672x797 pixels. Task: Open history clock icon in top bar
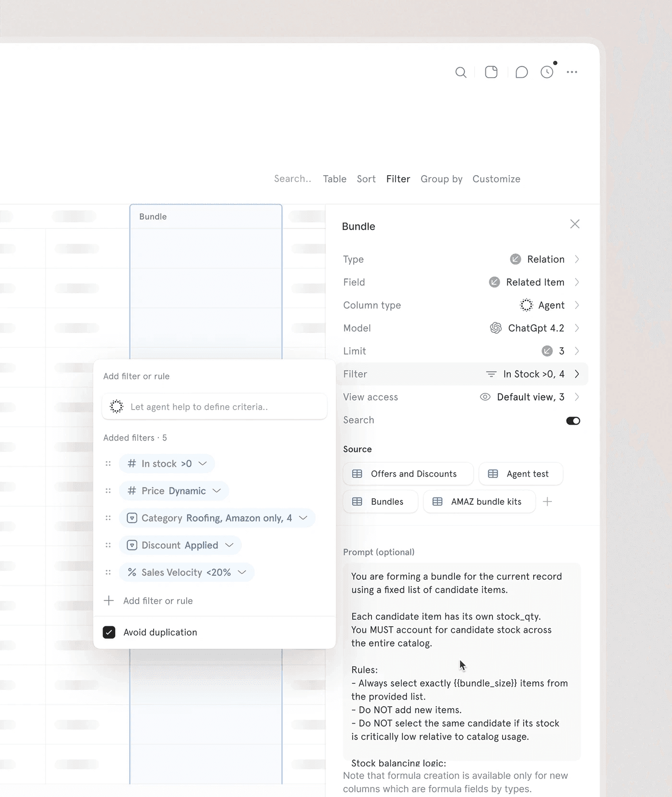point(547,72)
